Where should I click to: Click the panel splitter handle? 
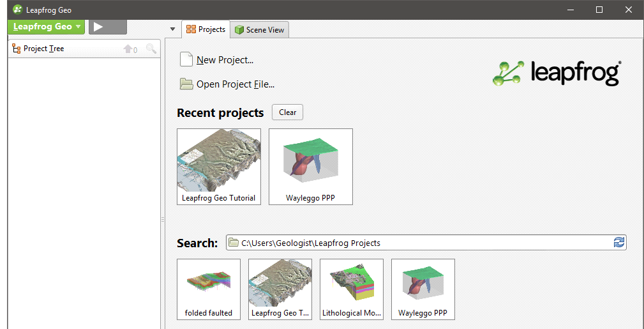click(163, 220)
